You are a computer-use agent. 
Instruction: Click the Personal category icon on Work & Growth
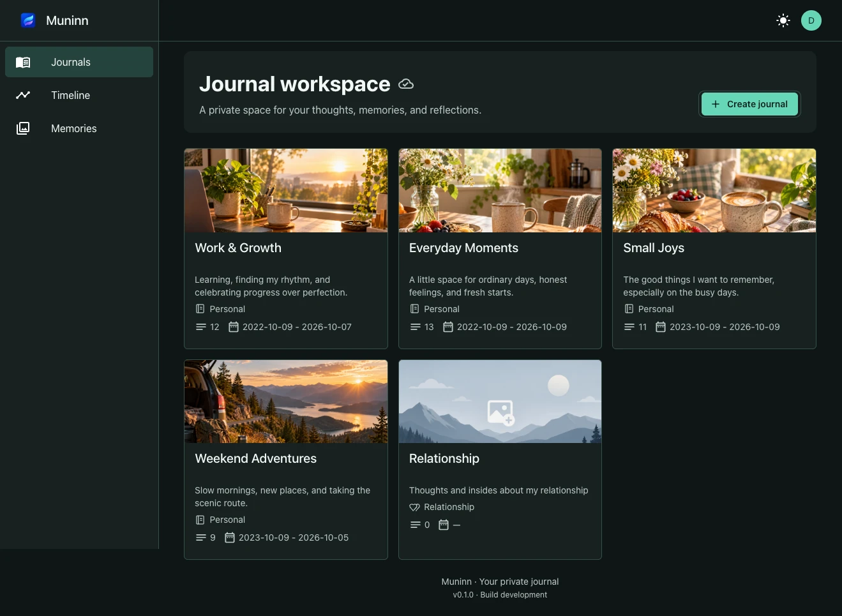[200, 309]
